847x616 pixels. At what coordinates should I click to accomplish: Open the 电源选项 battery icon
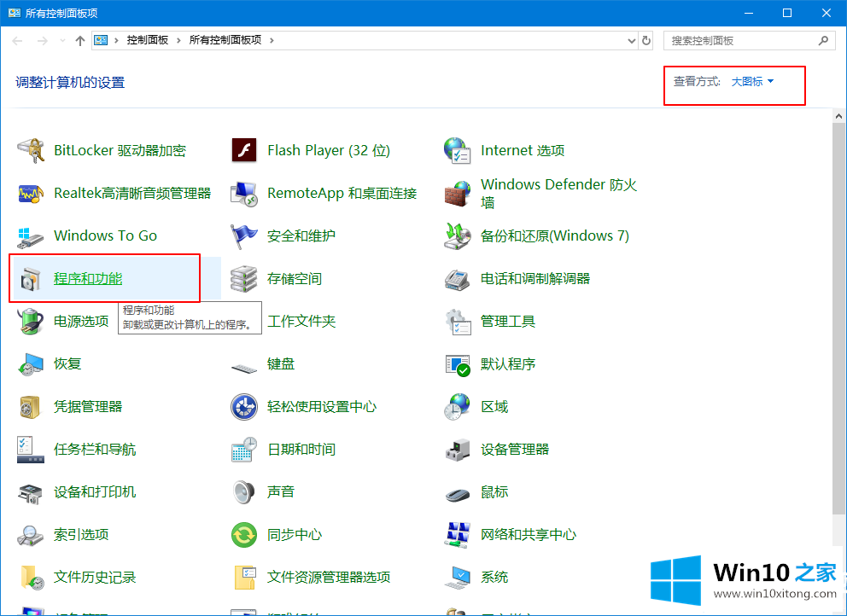coord(30,322)
